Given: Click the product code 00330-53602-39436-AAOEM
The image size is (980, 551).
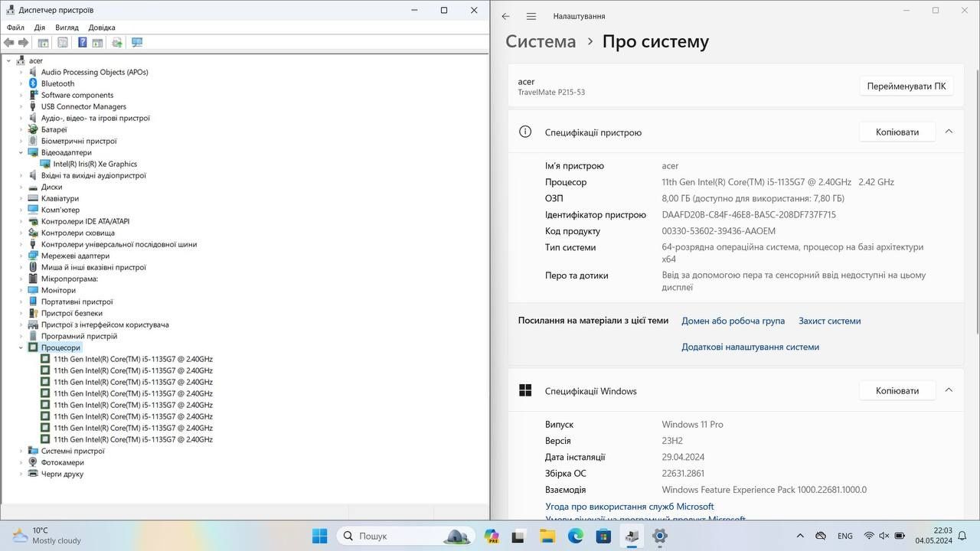Looking at the screenshot, I should [x=718, y=231].
